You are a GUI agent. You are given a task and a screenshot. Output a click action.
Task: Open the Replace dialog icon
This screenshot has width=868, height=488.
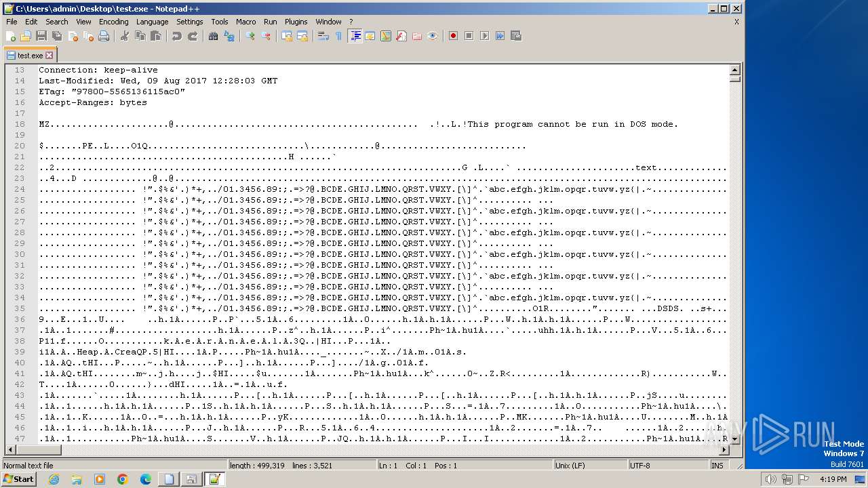(229, 36)
